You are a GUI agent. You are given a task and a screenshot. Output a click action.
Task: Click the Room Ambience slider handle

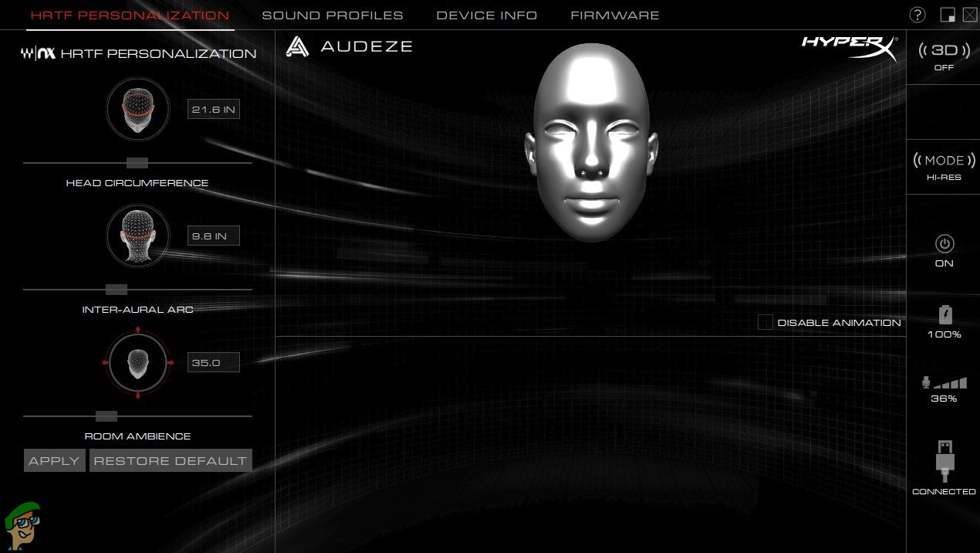click(x=106, y=416)
